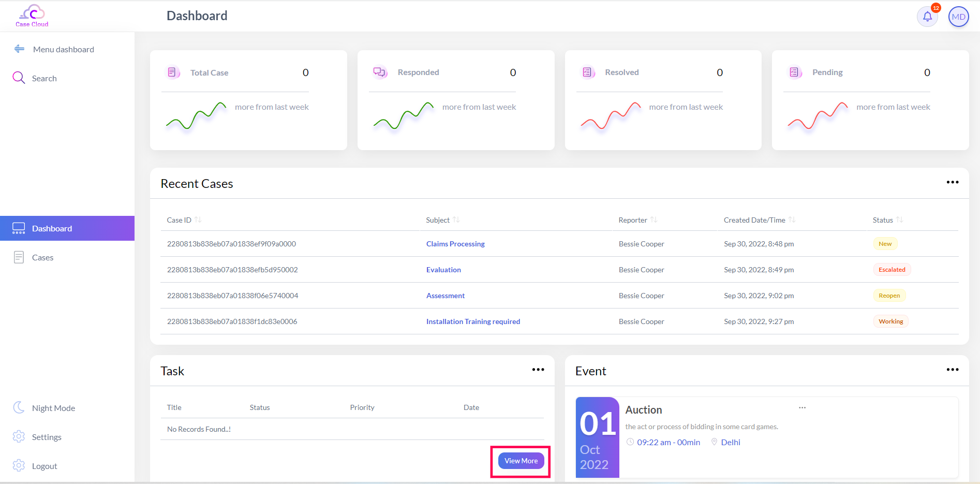
Task: Sort table by Created Date/Time column
Action: click(x=792, y=220)
